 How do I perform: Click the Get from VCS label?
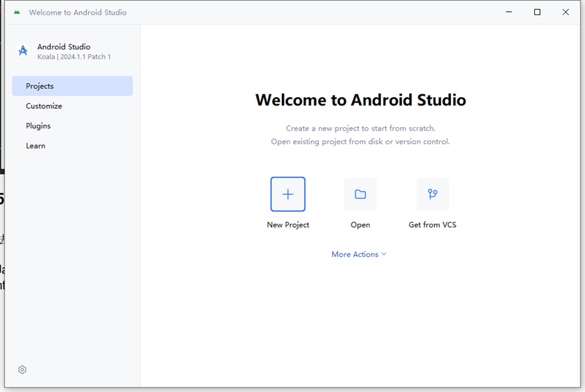tap(432, 225)
